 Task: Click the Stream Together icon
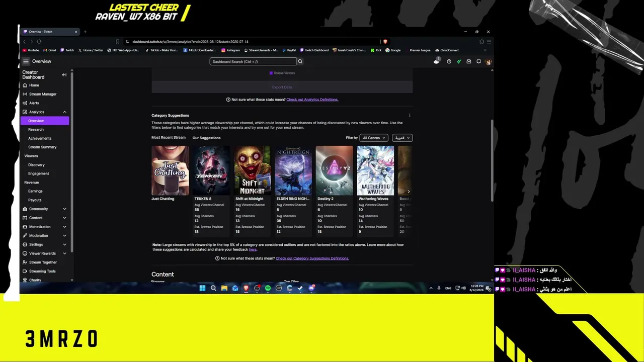tap(25, 262)
